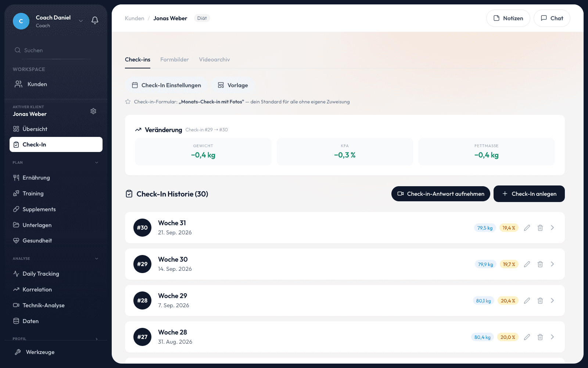Open the Chat button

click(x=552, y=18)
